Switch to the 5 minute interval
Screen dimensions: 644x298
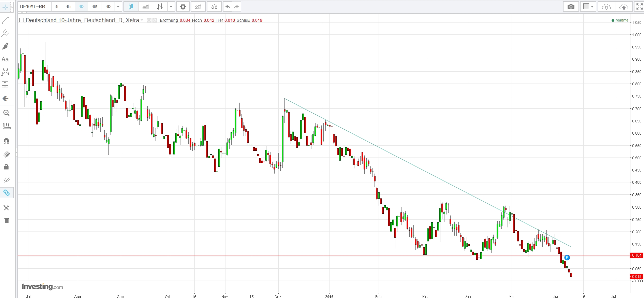(57, 6)
